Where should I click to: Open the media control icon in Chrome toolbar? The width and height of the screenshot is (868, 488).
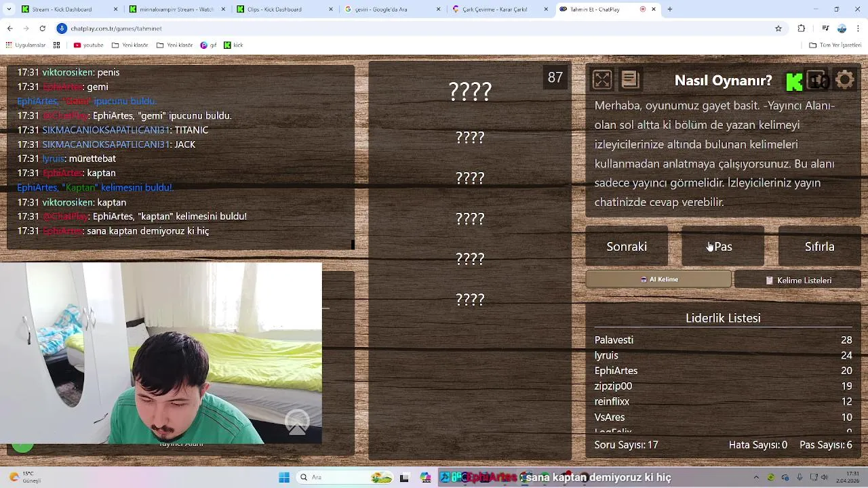(x=825, y=28)
